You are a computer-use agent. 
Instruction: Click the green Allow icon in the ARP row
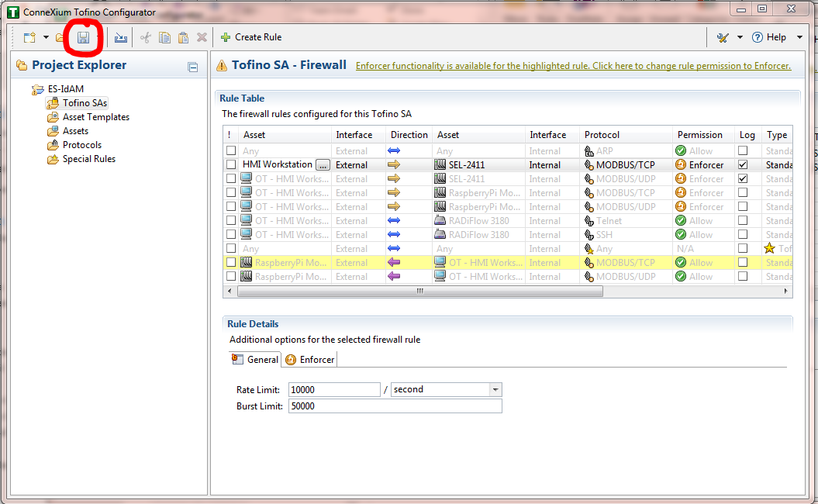(x=680, y=150)
